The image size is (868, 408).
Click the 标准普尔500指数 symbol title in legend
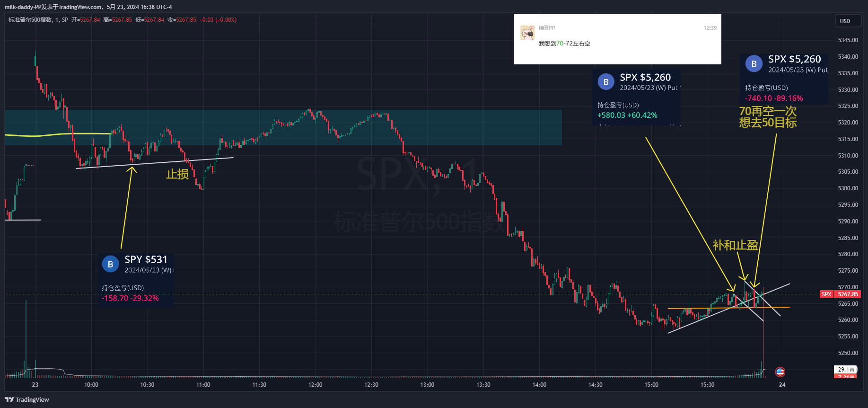click(30, 20)
